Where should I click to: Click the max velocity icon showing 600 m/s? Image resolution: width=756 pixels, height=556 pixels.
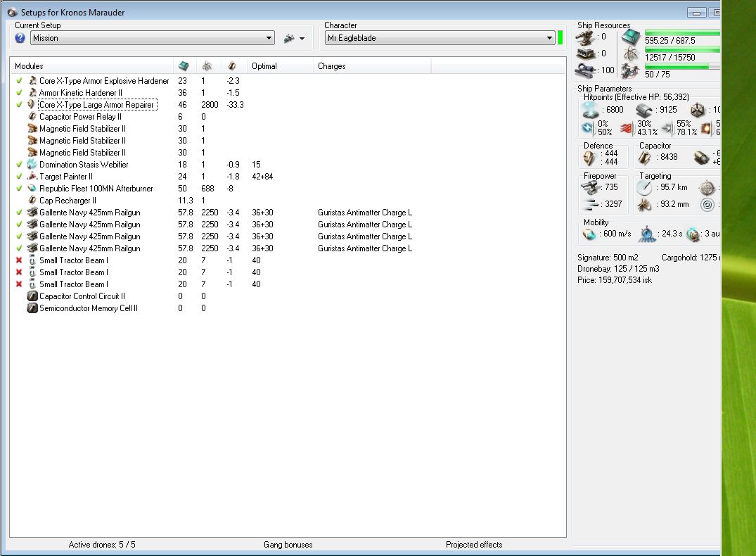(589, 234)
